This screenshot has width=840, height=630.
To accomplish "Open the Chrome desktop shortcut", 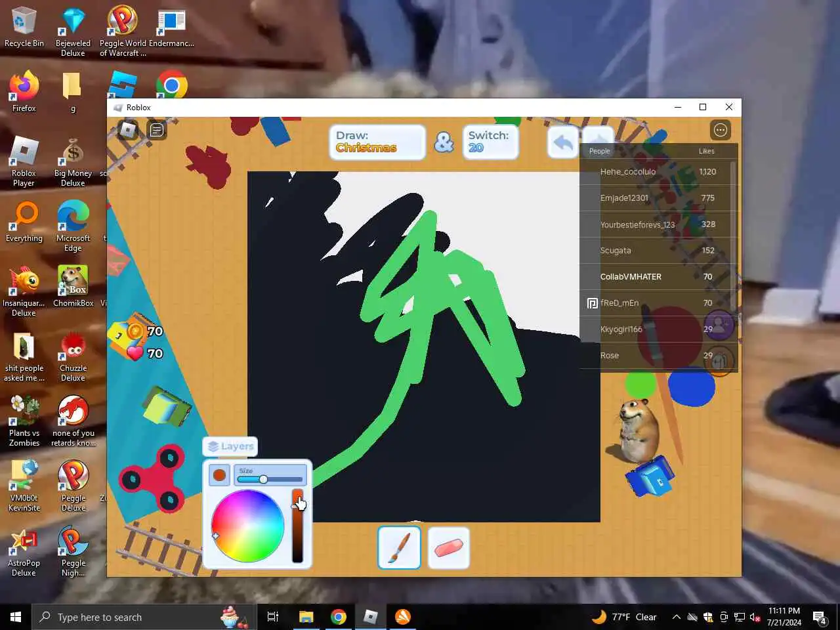I will pos(172,85).
